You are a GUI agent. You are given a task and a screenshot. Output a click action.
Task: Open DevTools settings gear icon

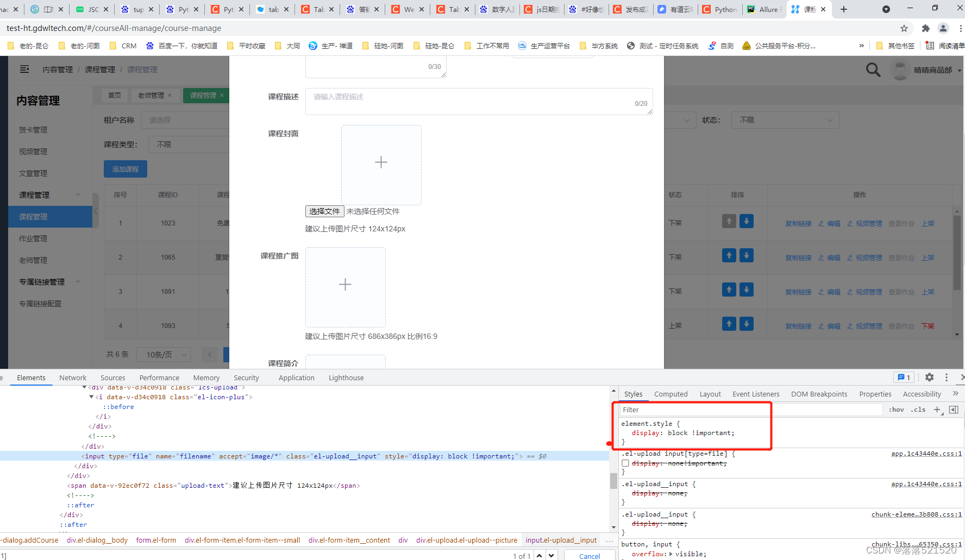[x=929, y=377]
